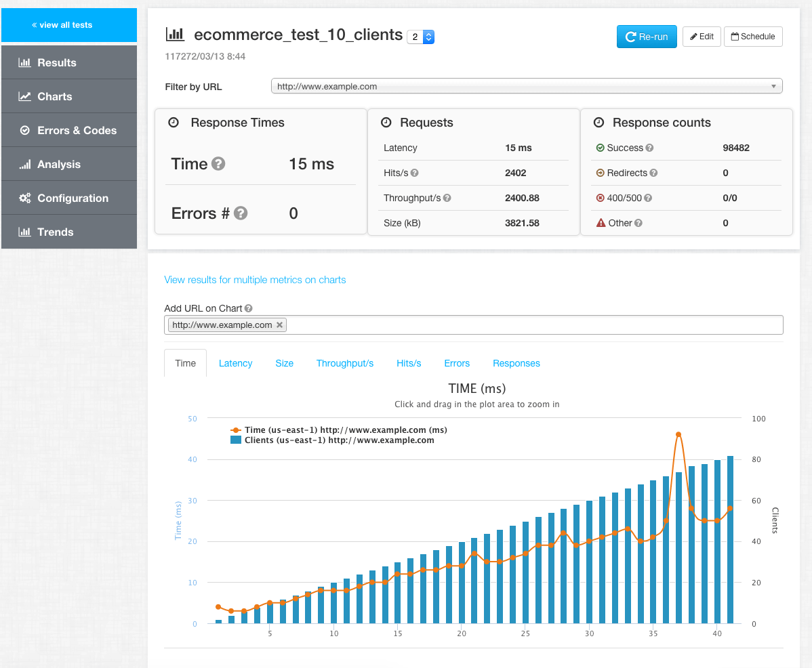The image size is (812, 668).
Task: Click the peak orange data point on chart
Action: pyautogui.click(x=678, y=435)
